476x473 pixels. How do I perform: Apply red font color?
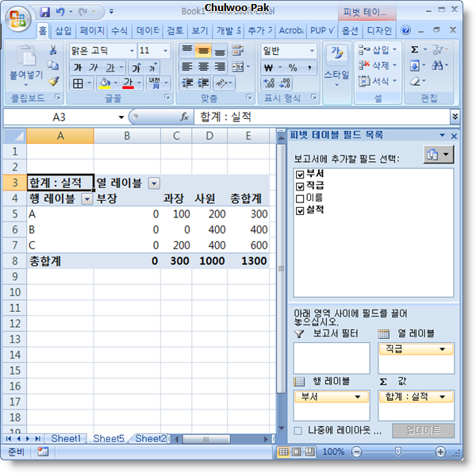tap(128, 83)
